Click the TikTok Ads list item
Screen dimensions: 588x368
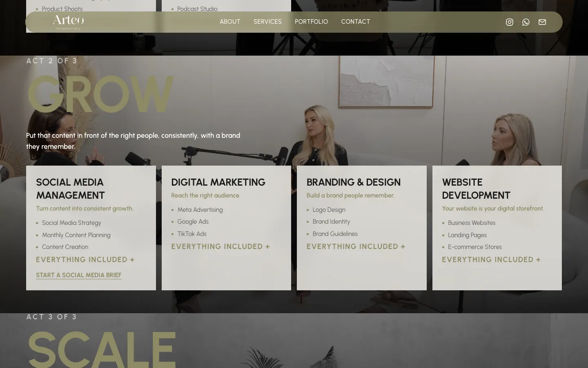coord(192,234)
